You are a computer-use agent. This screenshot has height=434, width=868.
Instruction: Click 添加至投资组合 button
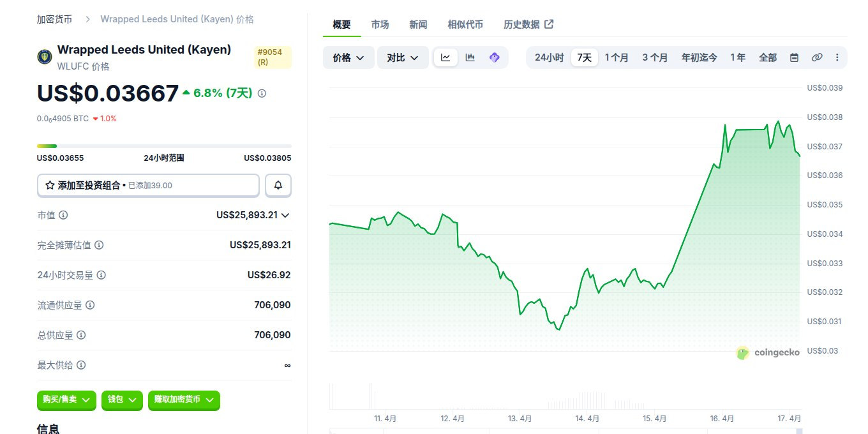[148, 185]
